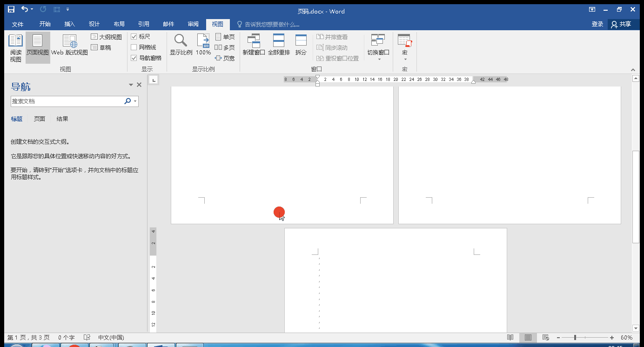Switch to 大纲视图 outline view
This screenshot has width=644, height=347.
107,37
